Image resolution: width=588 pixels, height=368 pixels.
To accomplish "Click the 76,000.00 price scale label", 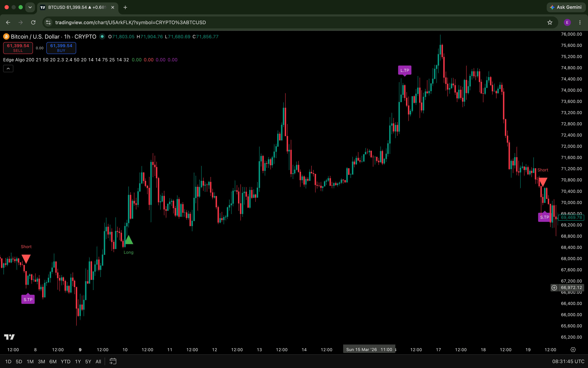I will pyautogui.click(x=571, y=34).
